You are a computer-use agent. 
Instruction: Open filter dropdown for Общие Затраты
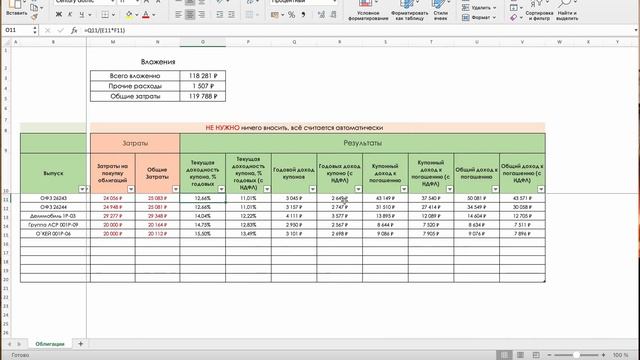[x=176, y=189]
